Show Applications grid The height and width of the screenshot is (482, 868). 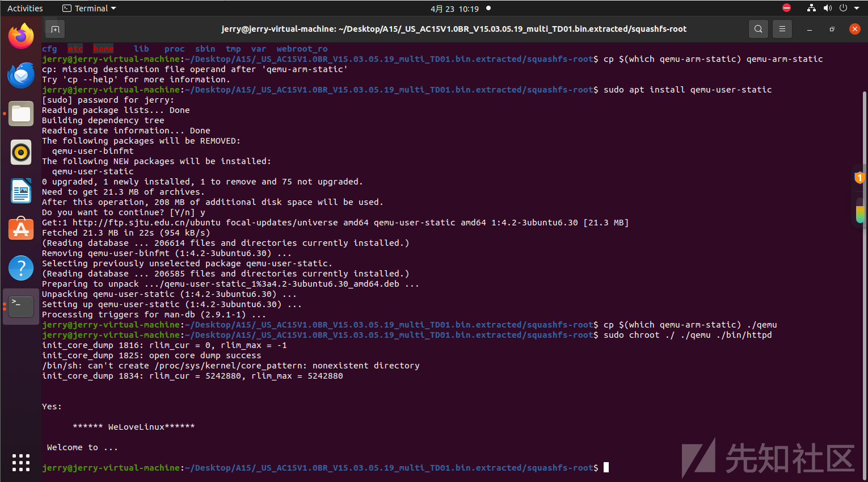coord(21,463)
